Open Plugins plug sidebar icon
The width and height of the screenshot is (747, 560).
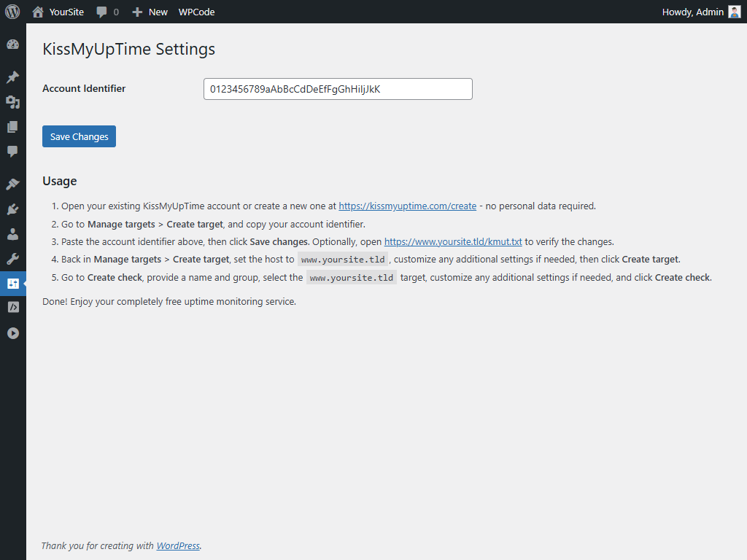click(13, 209)
